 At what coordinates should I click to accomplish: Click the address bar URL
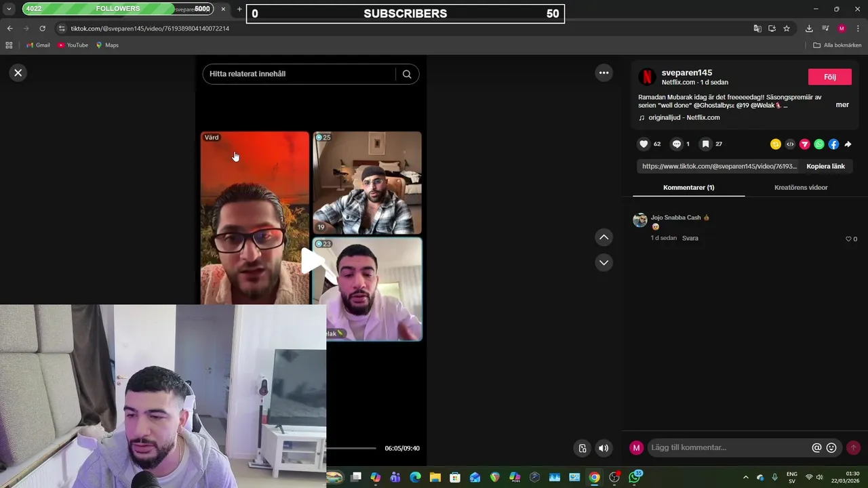click(x=150, y=28)
